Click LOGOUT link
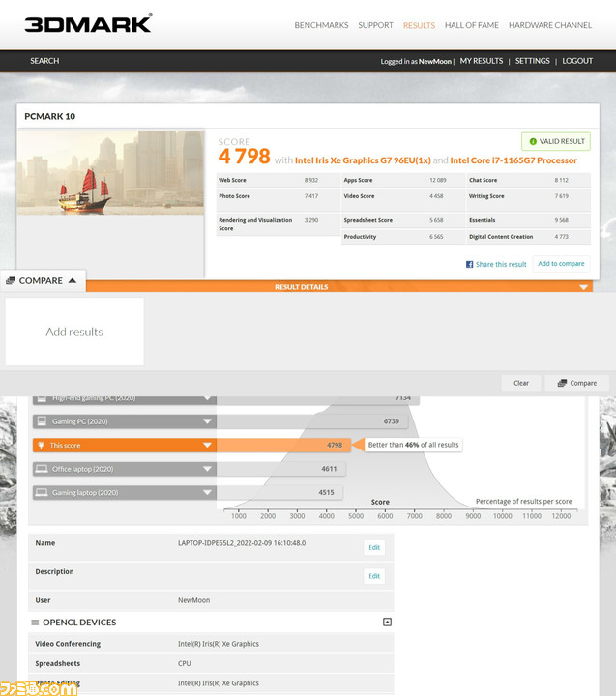The image size is (616, 696). point(577,61)
